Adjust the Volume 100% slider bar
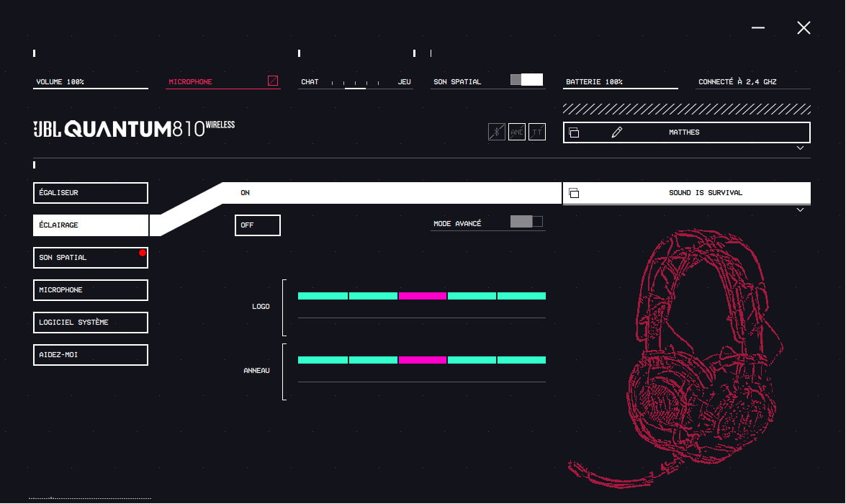846x504 pixels. [91, 88]
